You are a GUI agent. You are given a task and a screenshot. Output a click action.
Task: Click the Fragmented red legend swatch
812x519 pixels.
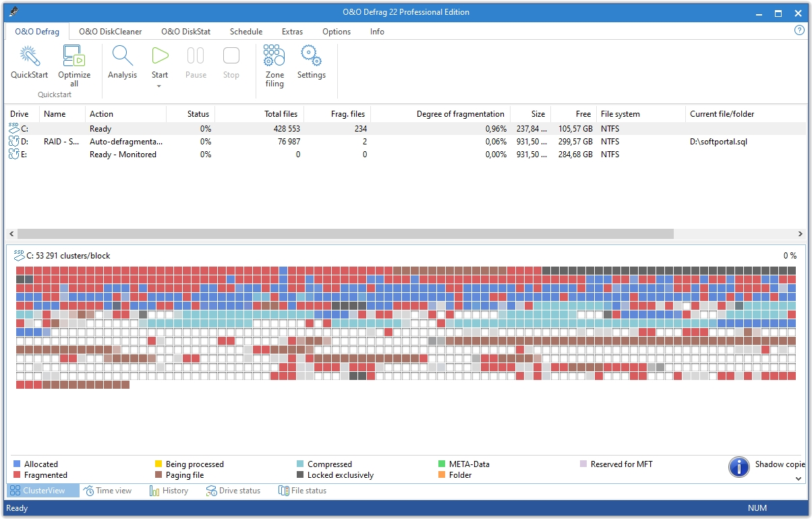17,475
